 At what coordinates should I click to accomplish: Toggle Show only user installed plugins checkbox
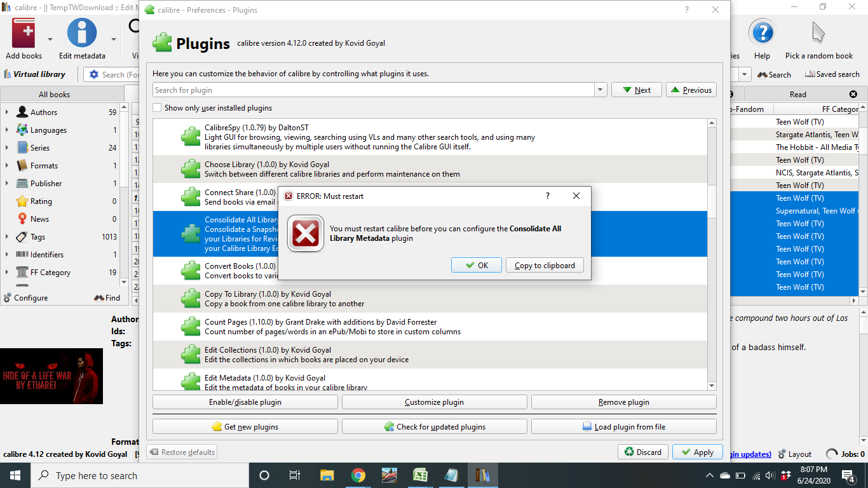[x=157, y=108]
